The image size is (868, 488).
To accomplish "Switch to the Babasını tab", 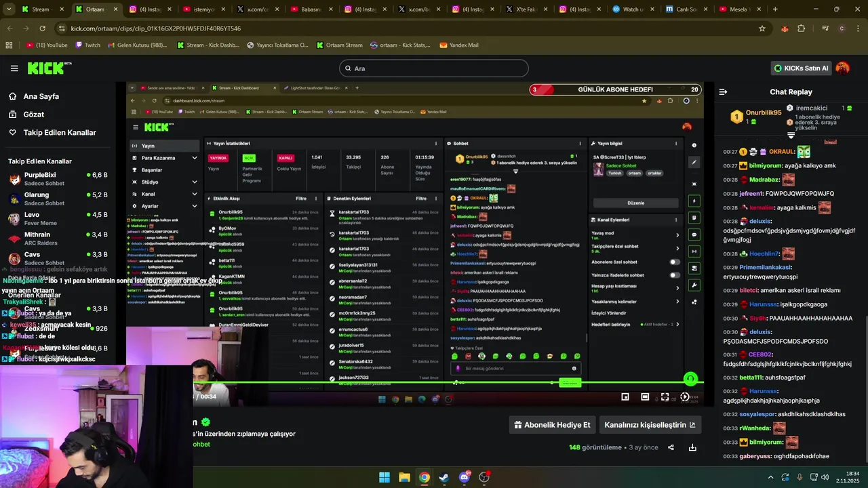I will 311,9.
